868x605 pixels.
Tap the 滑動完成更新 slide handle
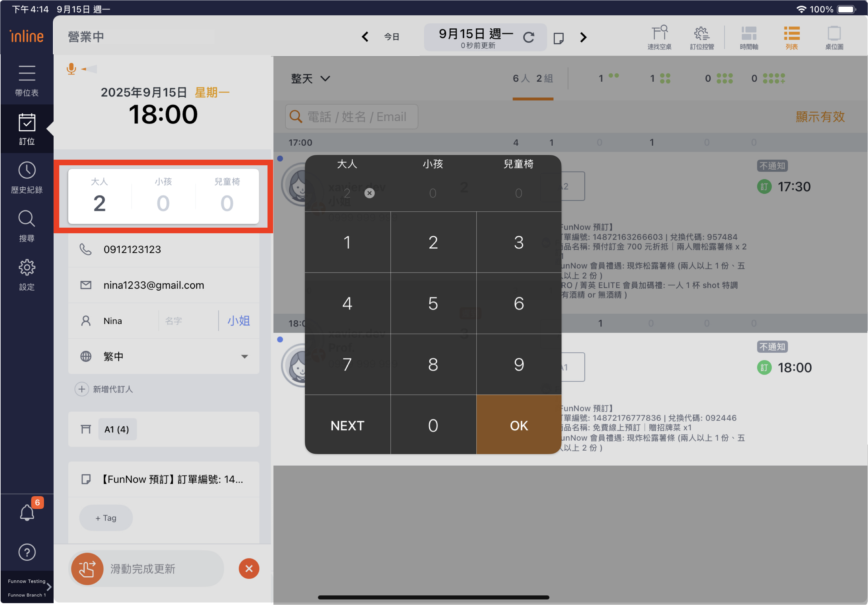click(x=87, y=569)
